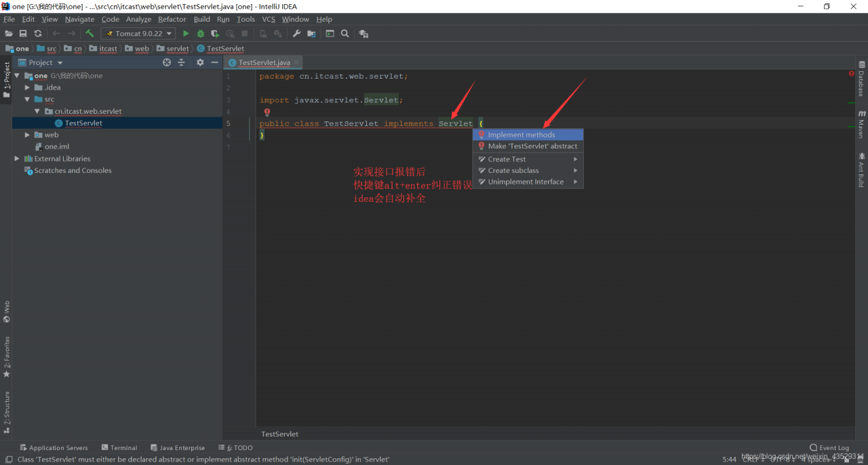Run with coverage using the shield icon
The width and height of the screenshot is (868, 465).
[215, 33]
